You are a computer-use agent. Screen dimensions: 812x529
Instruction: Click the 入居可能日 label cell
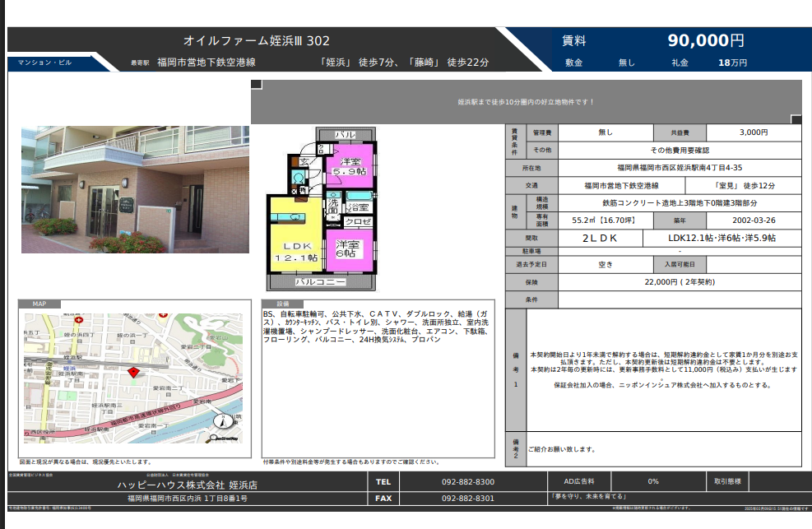point(680,265)
